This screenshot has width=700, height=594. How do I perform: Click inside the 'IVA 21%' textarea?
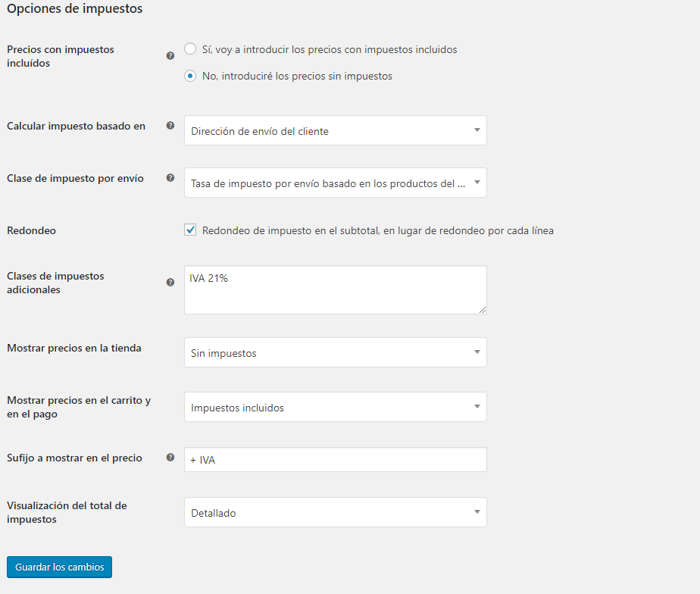coord(336,290)
